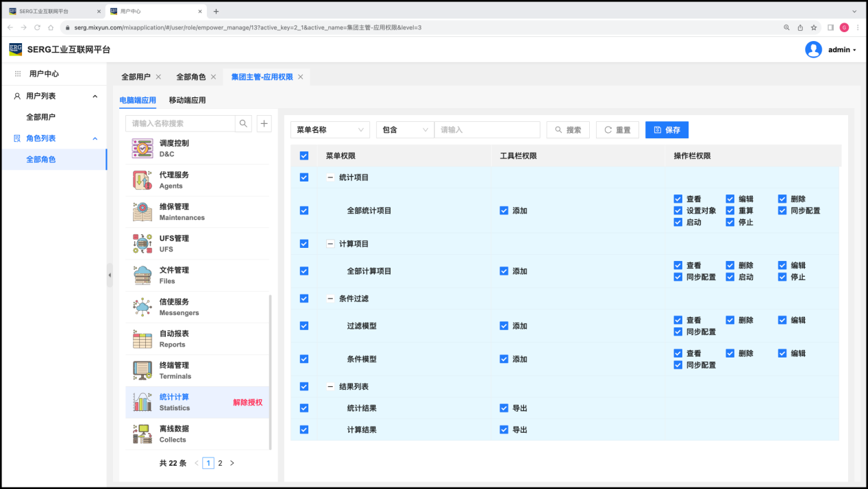Screen dimensions: 868x489
Task: Switch to the 全部角色 page tab
Action: coord(191,77)
